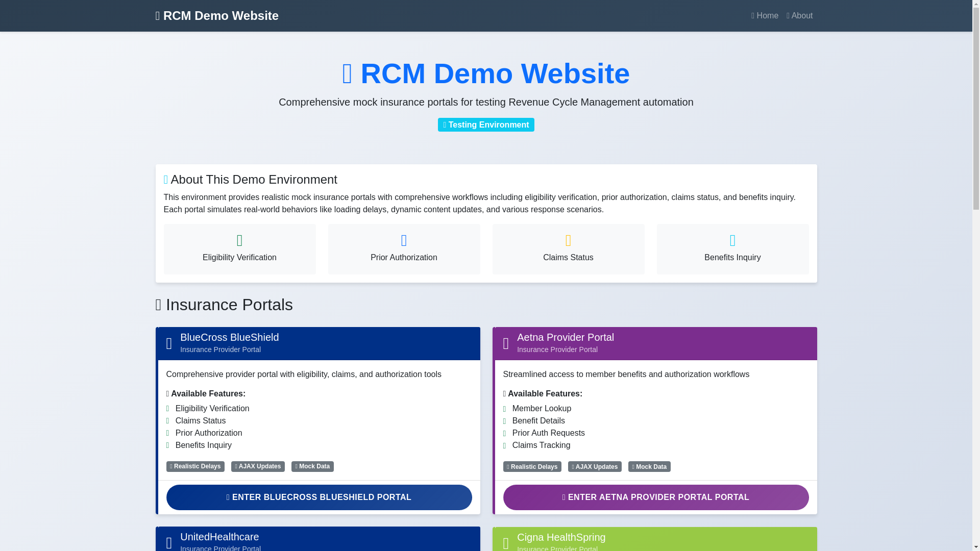The image size is (980, 551).
Task: Click the About This Demo Environment heading
Action: click(x=250, y=180)
